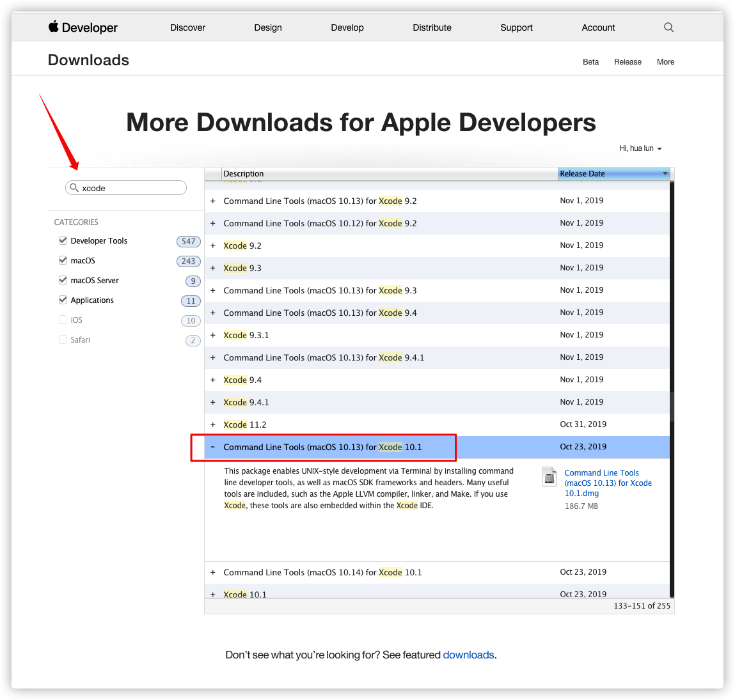Click the 547 count badge for Developer Tools
735x700 pixels.
(x=189, y=241)
